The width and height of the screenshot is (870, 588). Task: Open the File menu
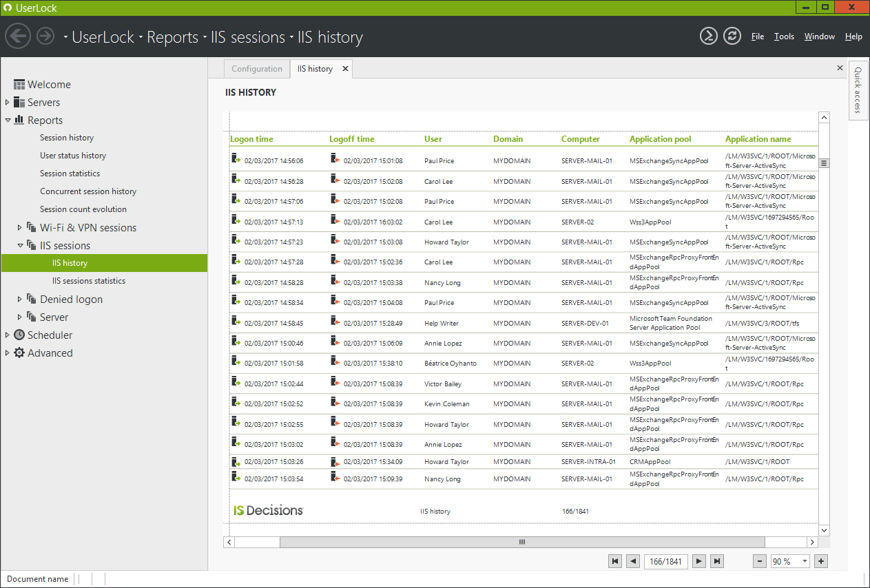click(x=758, y=36)
